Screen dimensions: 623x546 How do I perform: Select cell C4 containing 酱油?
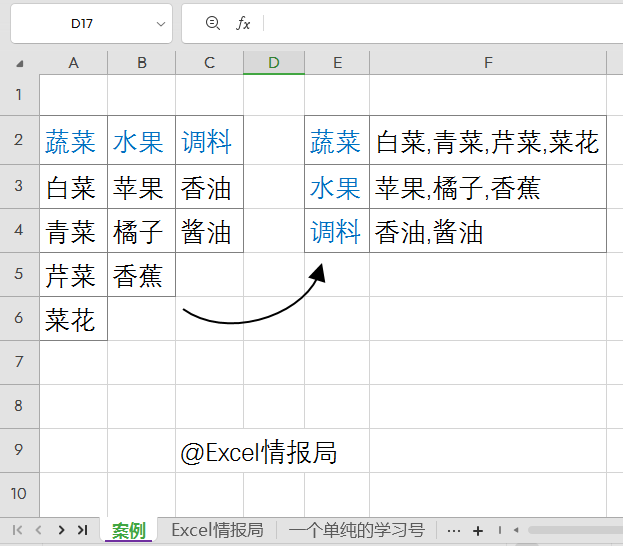tap(209, 230)
